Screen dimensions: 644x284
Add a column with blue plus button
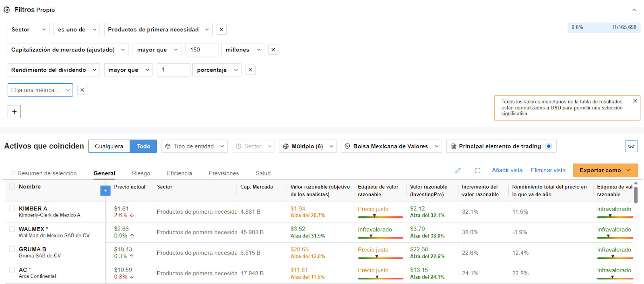coord(105,191)
